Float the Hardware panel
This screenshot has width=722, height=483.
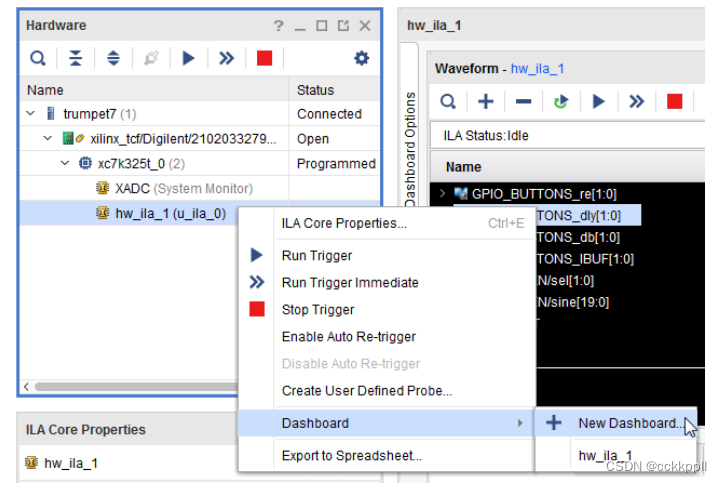click(x=343, y=25)
